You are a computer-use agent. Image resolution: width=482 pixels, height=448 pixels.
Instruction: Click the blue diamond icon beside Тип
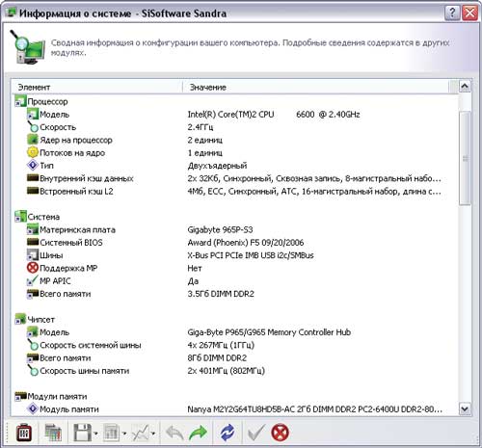33,165
